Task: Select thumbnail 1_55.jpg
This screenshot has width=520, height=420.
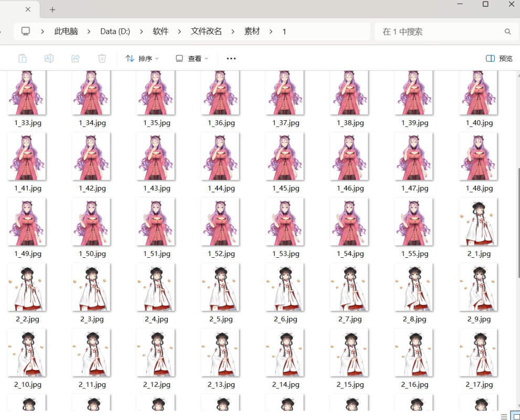Action: point(413,222)
